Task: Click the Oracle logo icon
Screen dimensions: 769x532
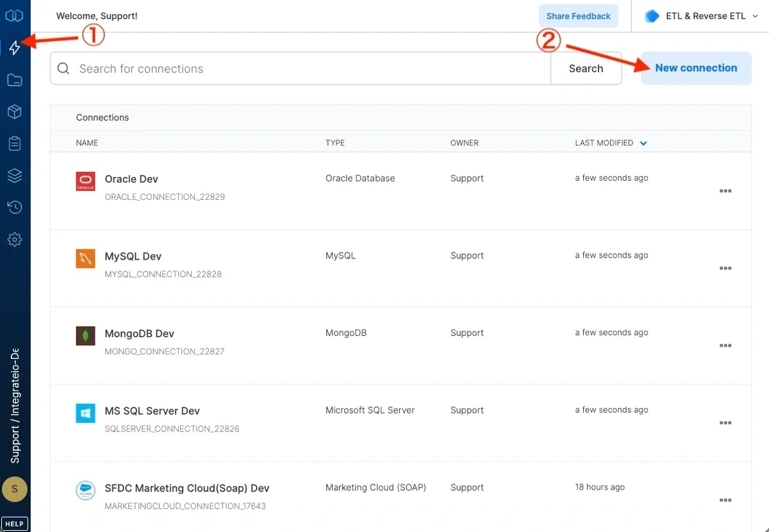Action: (x=85, y=181)
